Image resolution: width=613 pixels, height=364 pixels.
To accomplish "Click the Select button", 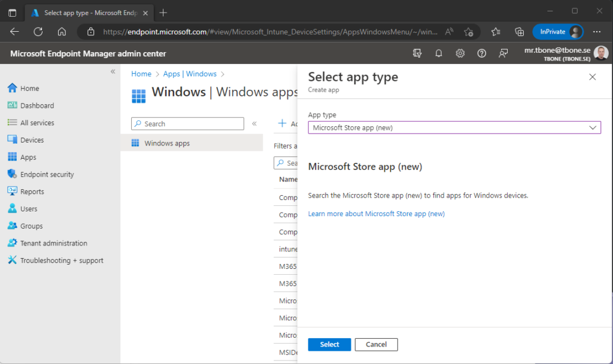I will (329, 344).
